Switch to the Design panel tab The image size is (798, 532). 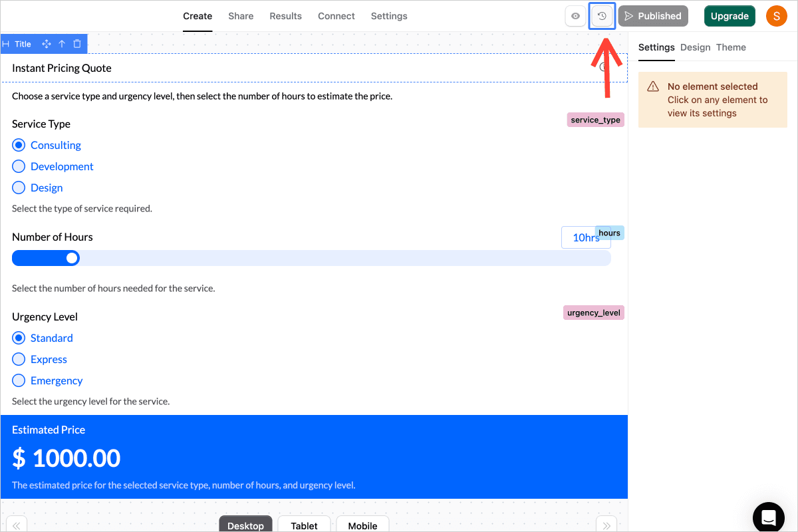(696, 47)
